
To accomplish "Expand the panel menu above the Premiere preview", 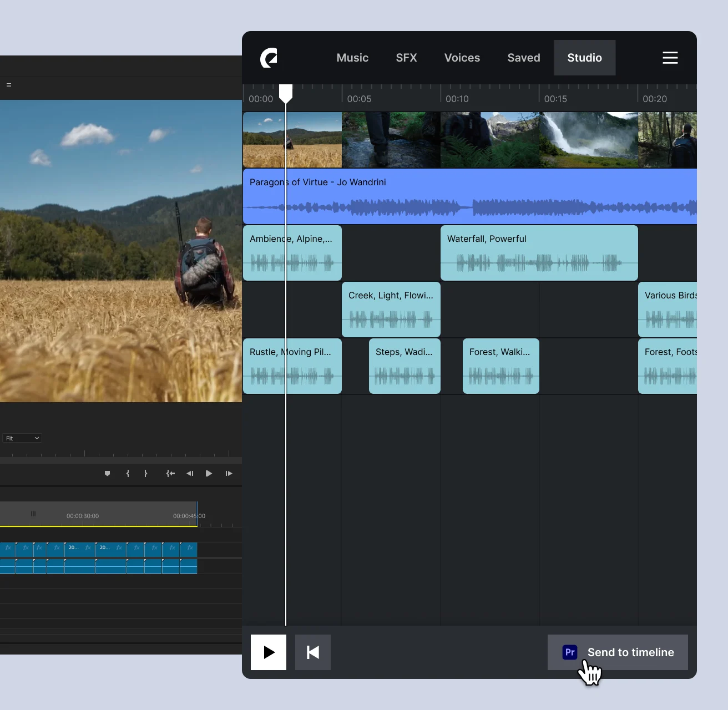I will coord(8,85).
